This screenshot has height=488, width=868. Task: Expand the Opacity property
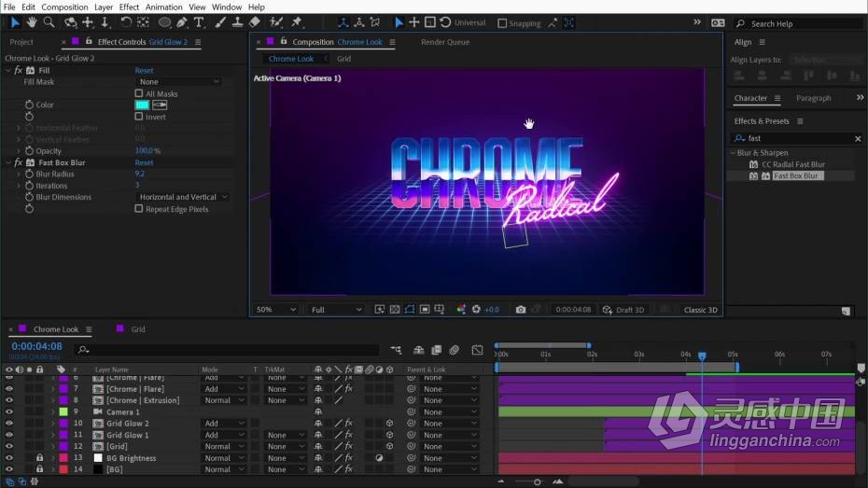coord(19,151)
